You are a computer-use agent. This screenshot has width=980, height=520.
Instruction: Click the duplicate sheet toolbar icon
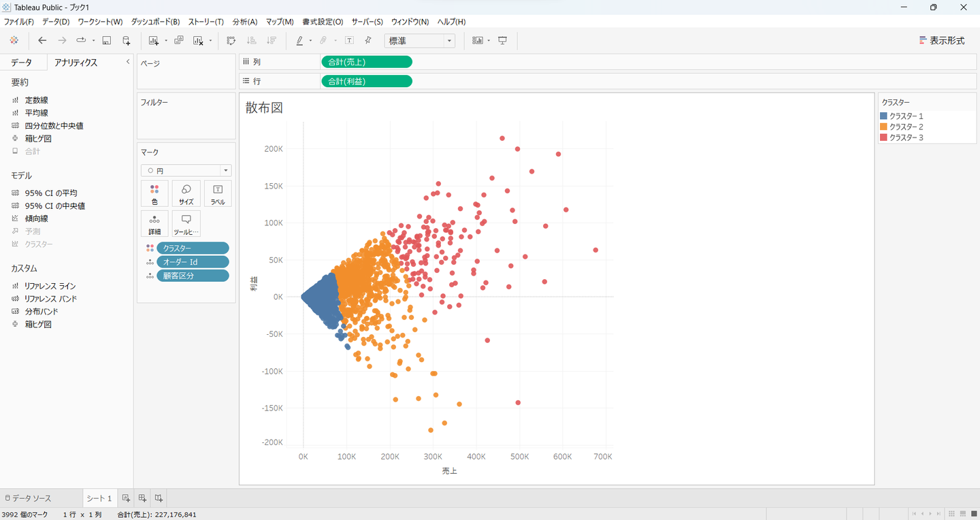pos(179,41)
